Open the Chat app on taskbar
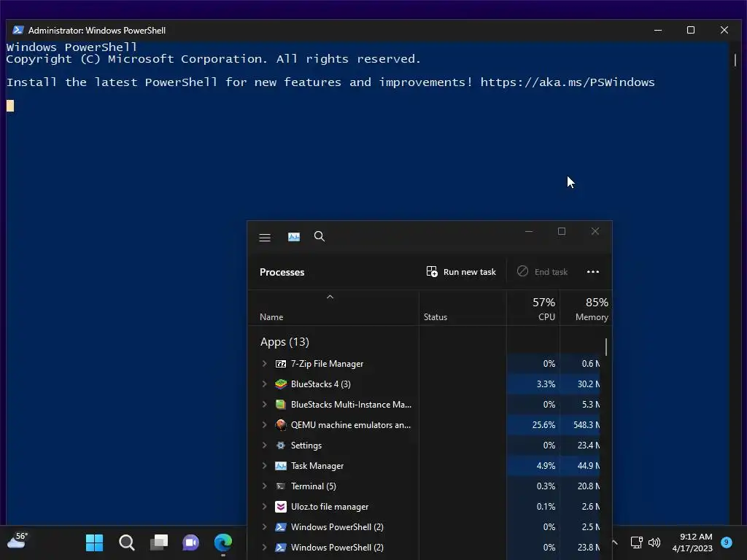The image size is (747, 560). 191,542
